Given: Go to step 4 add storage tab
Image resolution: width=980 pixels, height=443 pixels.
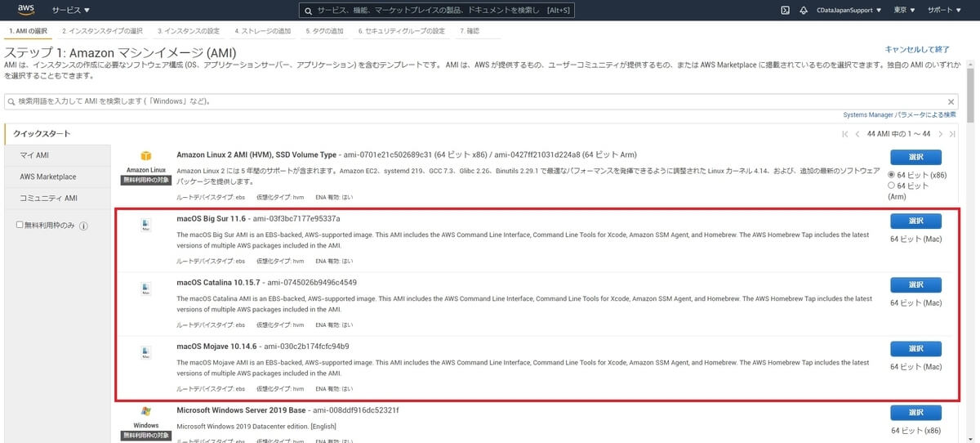Looking at the screenshot, I should [x=262, y=31].
